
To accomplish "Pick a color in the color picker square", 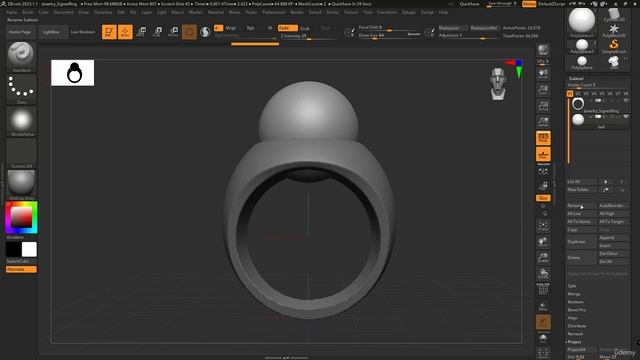I will [21, 217].
